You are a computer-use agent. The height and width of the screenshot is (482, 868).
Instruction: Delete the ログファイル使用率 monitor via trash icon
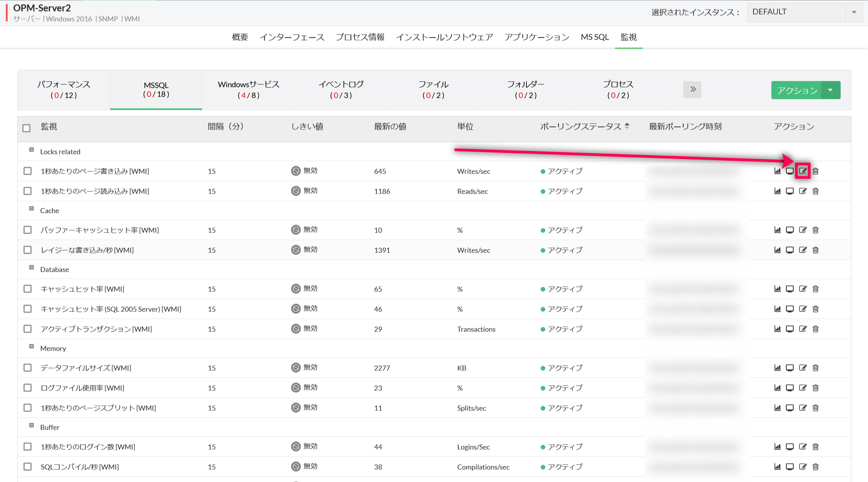pyautogui.click(x=815, y=388)
